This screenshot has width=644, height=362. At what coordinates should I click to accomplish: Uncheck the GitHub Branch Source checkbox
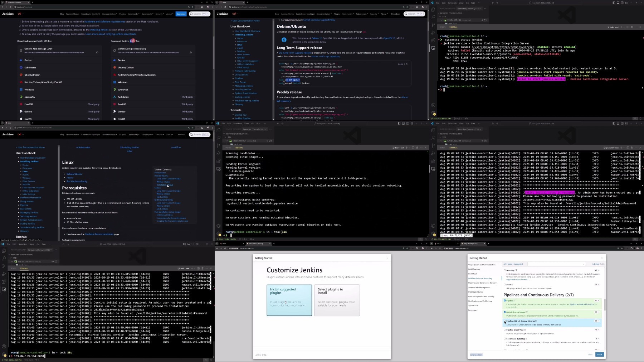[505, 312]
